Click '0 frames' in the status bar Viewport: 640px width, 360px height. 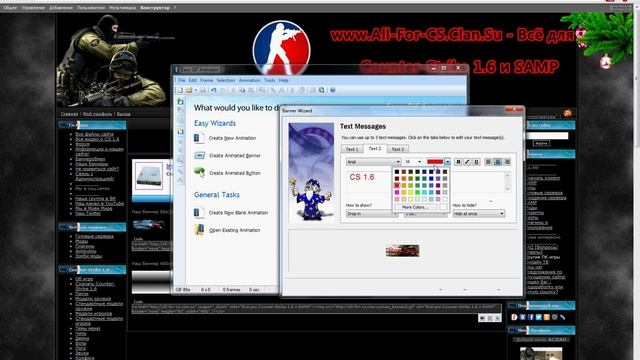pos(231,289)
